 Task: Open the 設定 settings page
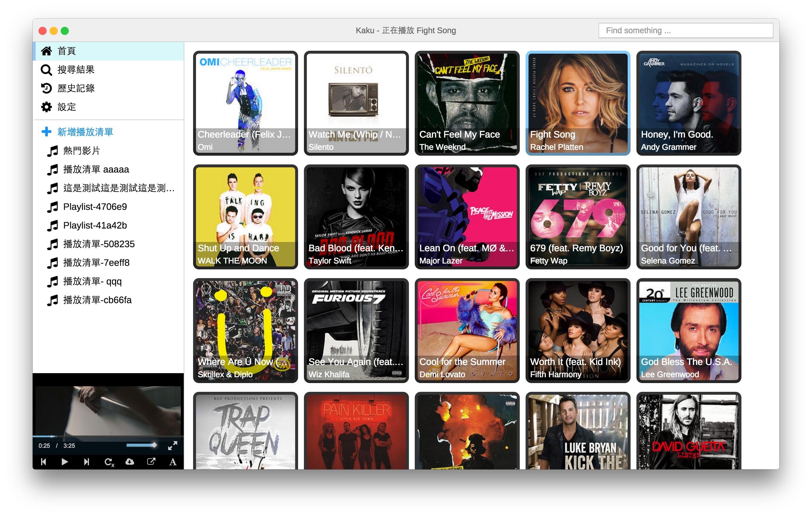point(66,107)
